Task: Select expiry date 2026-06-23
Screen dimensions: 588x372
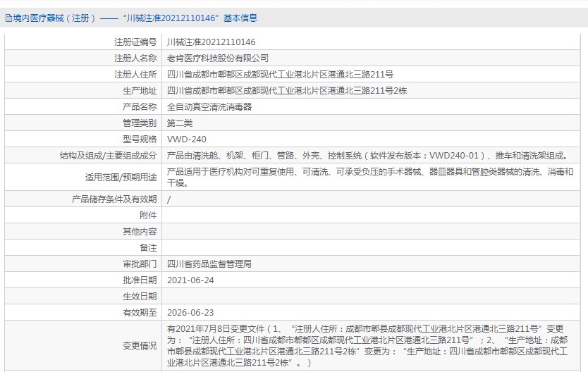Action: (190, 312)
